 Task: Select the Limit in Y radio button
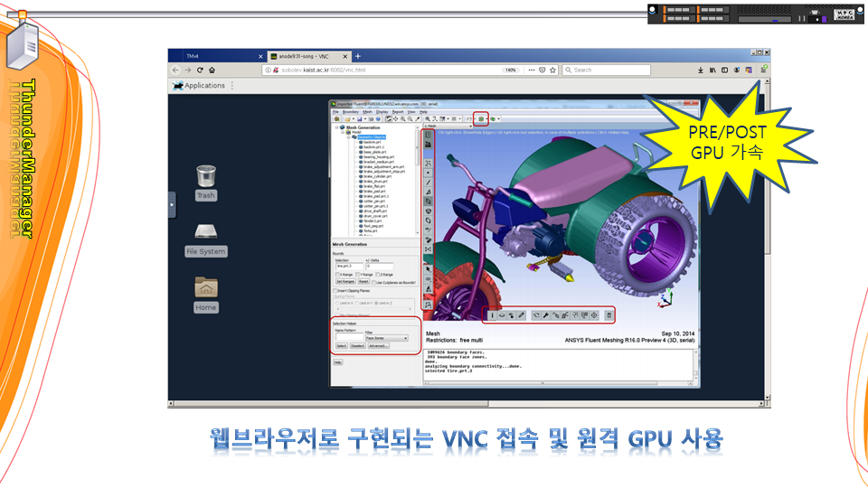pos(357,304)
